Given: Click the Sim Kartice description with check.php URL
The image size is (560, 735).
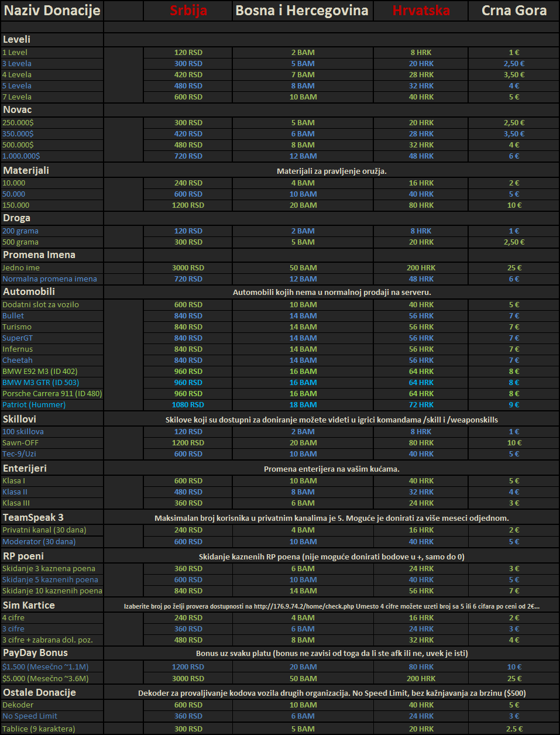Looking at the screenshot, I should pos(331,606).
